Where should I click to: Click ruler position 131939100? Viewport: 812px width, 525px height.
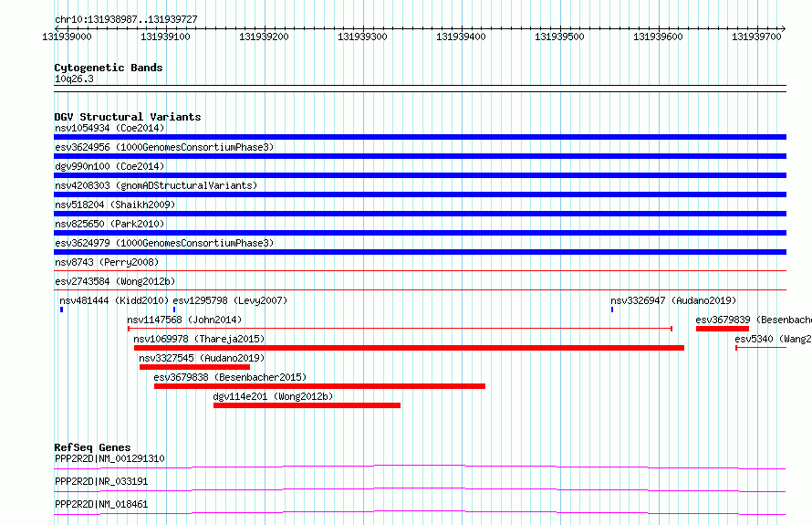(x=165, y=37)
